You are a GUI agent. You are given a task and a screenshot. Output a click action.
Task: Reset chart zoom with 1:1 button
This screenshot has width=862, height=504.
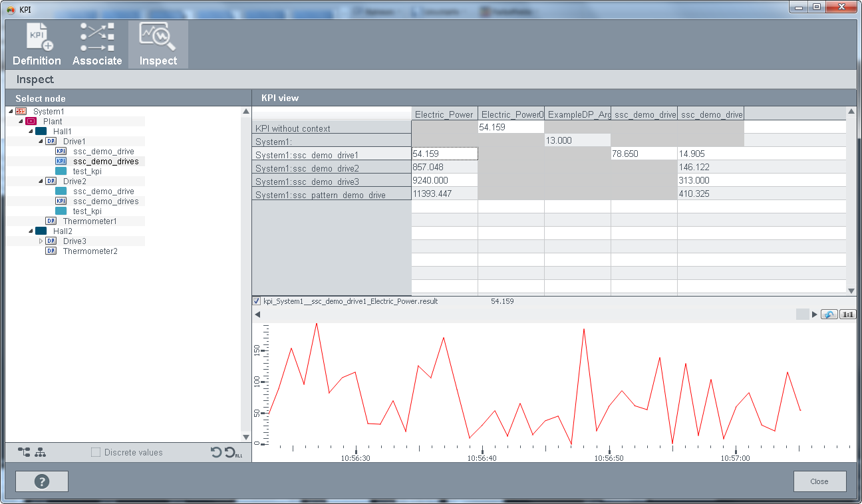847,315
